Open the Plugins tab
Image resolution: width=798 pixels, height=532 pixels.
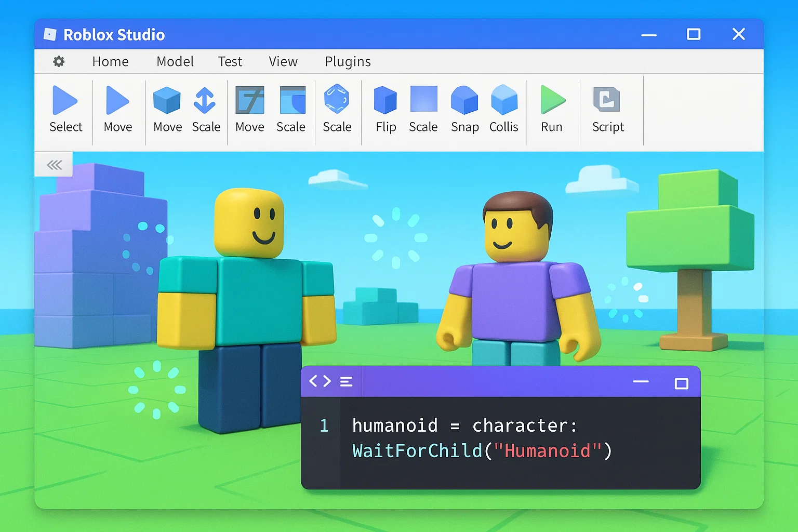point(348,62)
